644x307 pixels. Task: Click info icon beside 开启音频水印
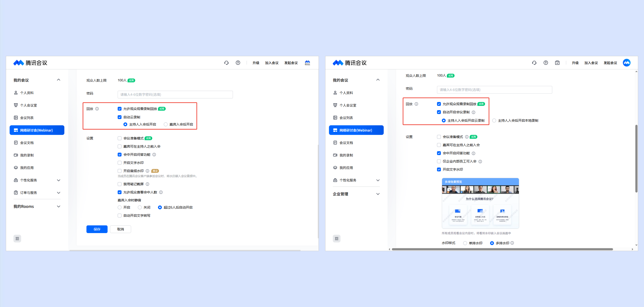[147, 171]
